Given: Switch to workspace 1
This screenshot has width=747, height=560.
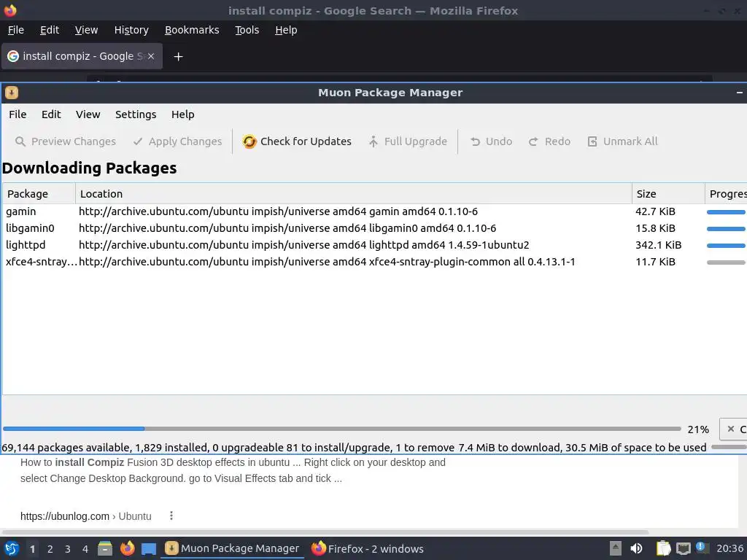Looking at the screenshot, I should 32,549.
